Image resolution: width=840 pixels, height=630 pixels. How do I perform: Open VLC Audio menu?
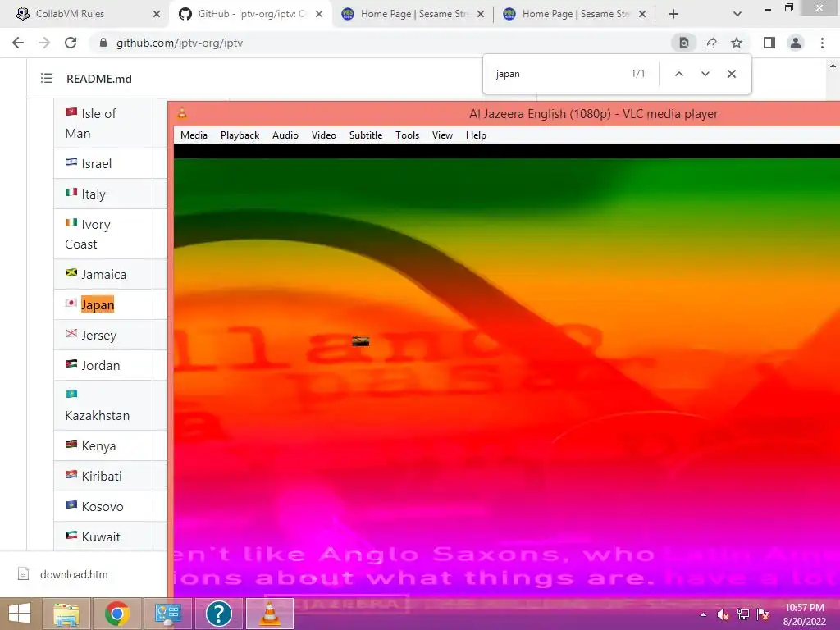pyautogui.click(x=285, y=135)
